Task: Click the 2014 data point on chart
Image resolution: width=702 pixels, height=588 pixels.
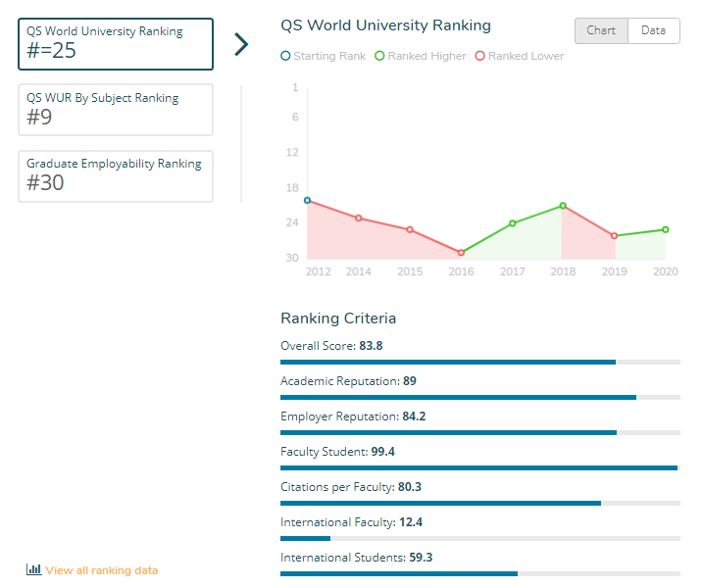Action: click(359, 218)
